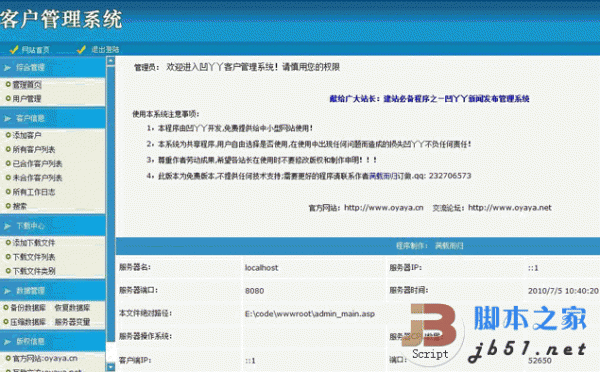Open 已合作客户列表 list
Viewport: 600px width, 372px height.
[x=38, y=164]
